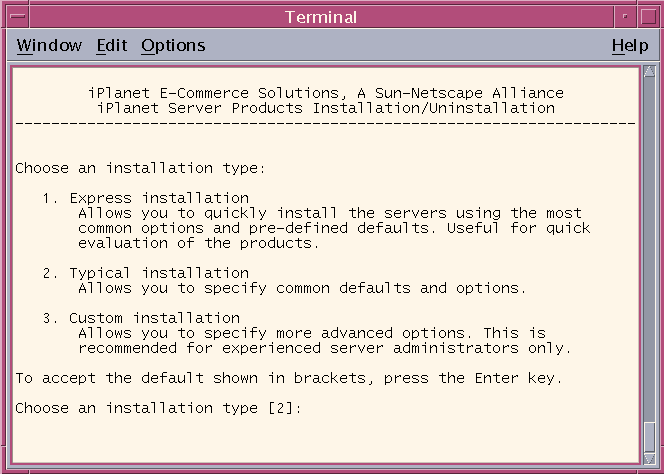The image size is (664, 474).
Task: Open the Help menu
Action: 630,45
